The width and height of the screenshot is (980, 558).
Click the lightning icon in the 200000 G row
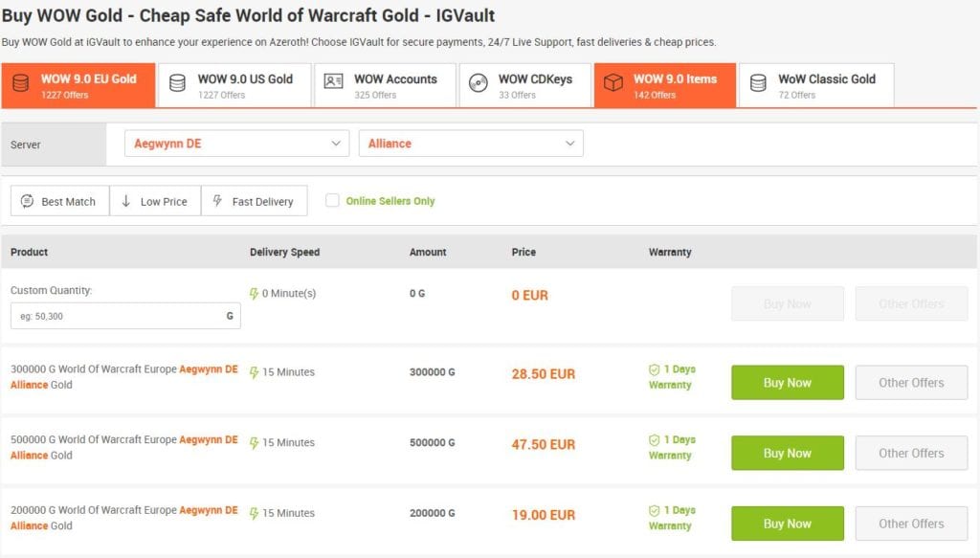coord(254,514)
